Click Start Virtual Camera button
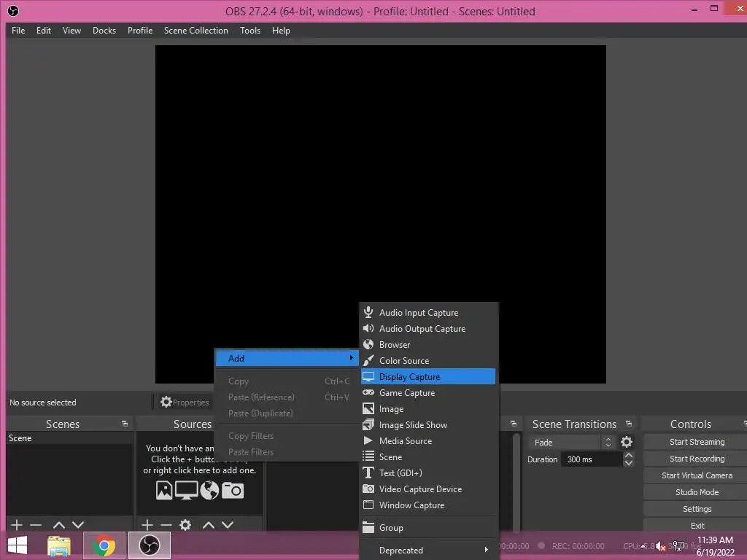The image size is (747, 560). [697, 475]
